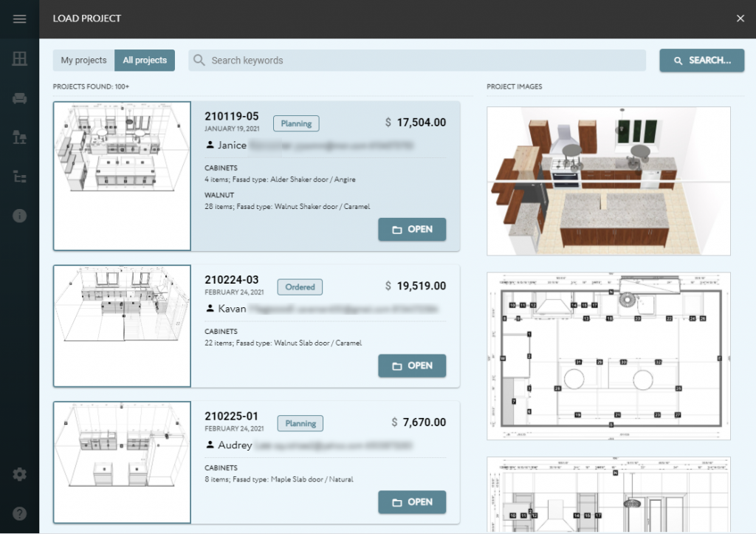This screenshot has height=534, width=756.
Task: Open project 210224-03
Action: 412,366
